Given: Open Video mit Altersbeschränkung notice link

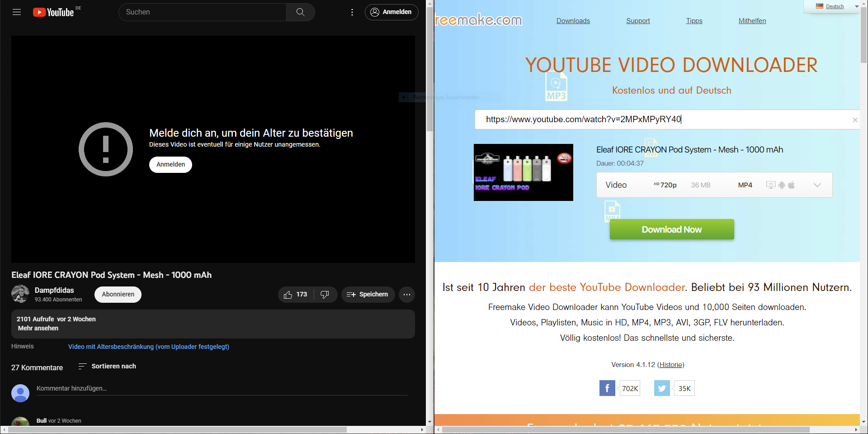Looking at the screenshot, I should pyautogui.click(x=149, y=347).
